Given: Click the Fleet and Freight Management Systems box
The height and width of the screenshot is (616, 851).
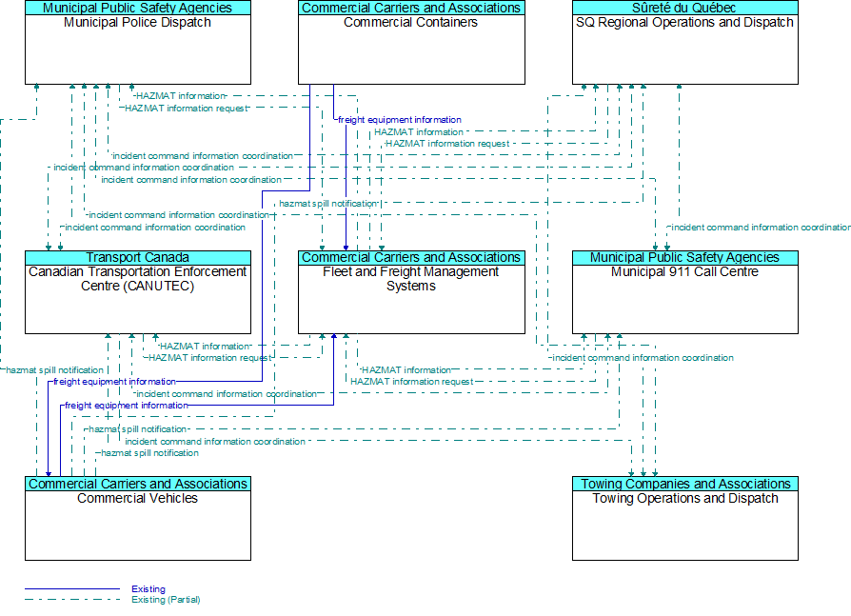Looking at the screenshot, I should point(411,292).
